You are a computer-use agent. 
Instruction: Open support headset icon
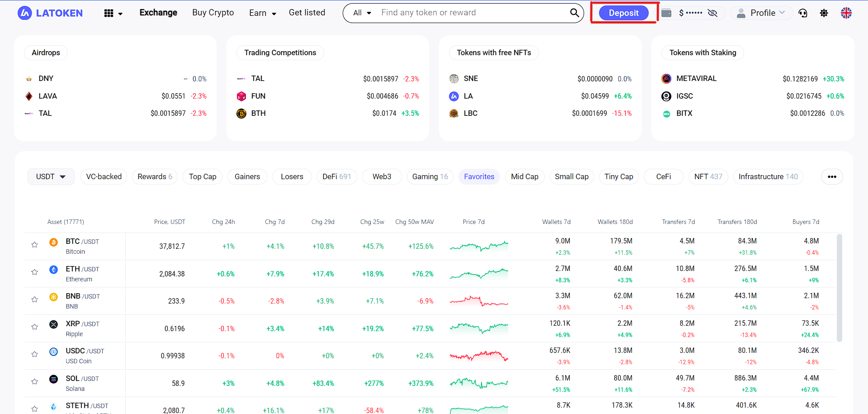pos(803,13)
